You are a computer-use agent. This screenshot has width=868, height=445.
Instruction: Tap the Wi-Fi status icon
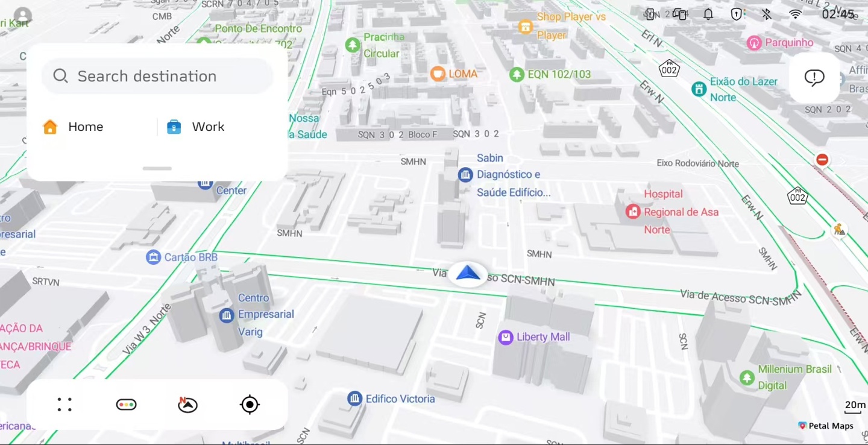(x=796, y=14)
